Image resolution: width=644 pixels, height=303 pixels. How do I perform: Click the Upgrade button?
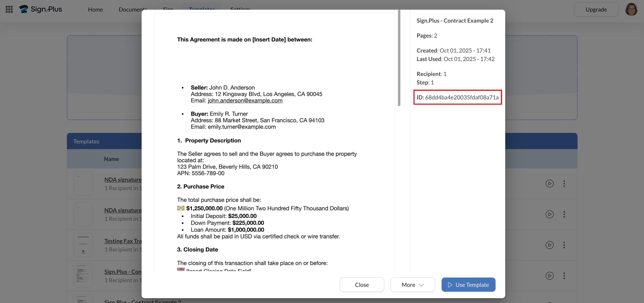596,9
